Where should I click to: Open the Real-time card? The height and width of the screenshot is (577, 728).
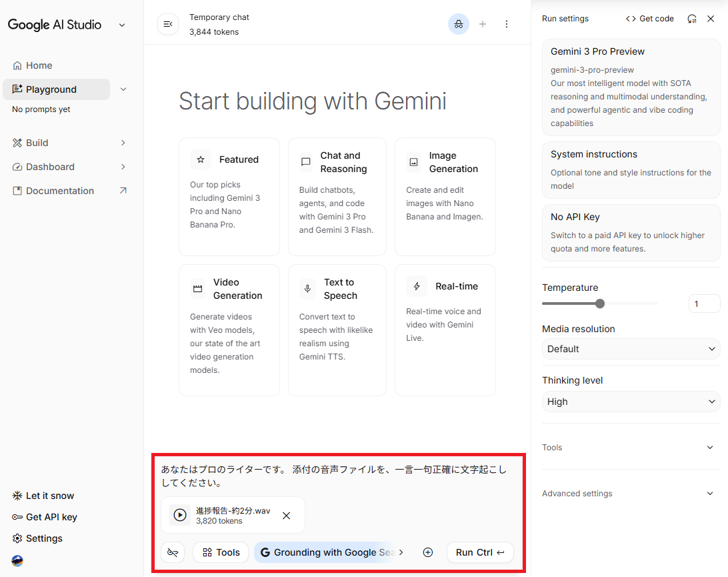(445, 330)
